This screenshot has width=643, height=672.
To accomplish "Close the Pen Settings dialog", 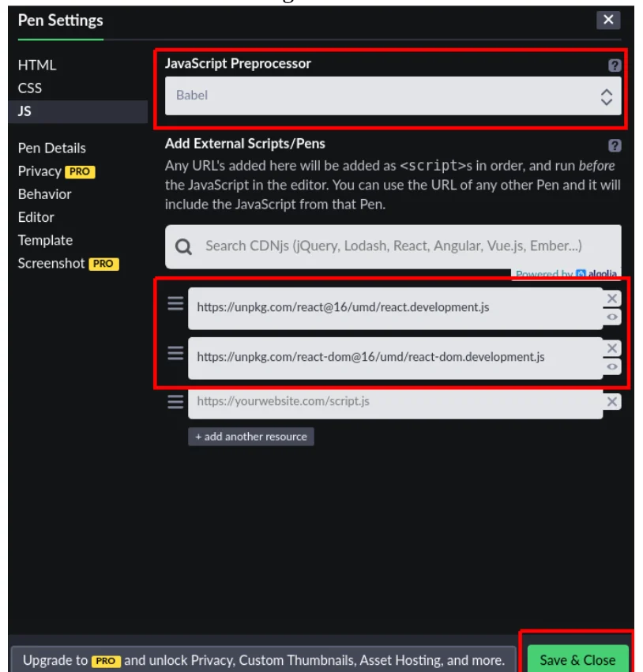I will click(608, 20).
